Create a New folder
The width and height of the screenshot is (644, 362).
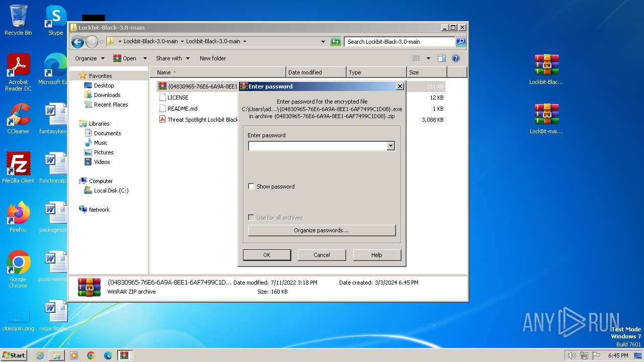click(x=213, y=58)
